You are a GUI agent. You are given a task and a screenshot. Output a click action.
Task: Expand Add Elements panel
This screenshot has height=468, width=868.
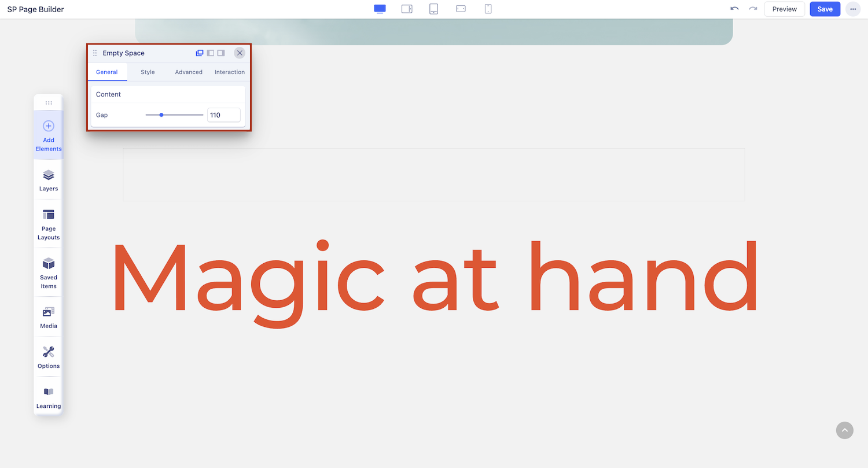[49, 135]
